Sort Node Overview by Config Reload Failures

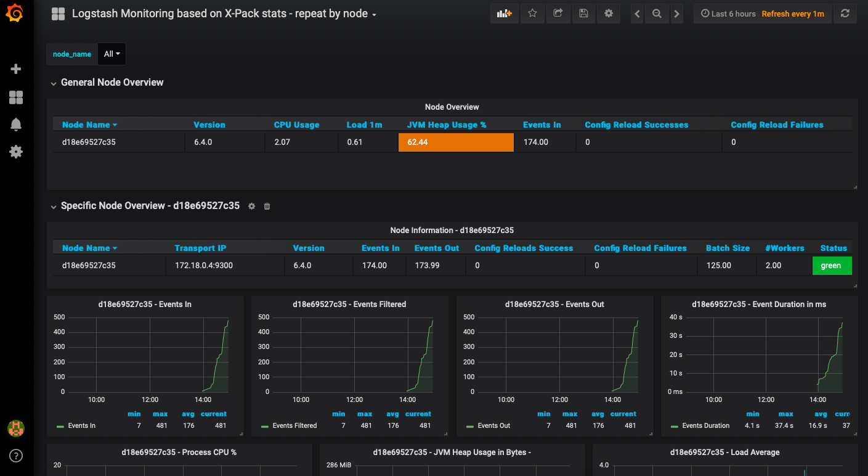coord(777,125)
